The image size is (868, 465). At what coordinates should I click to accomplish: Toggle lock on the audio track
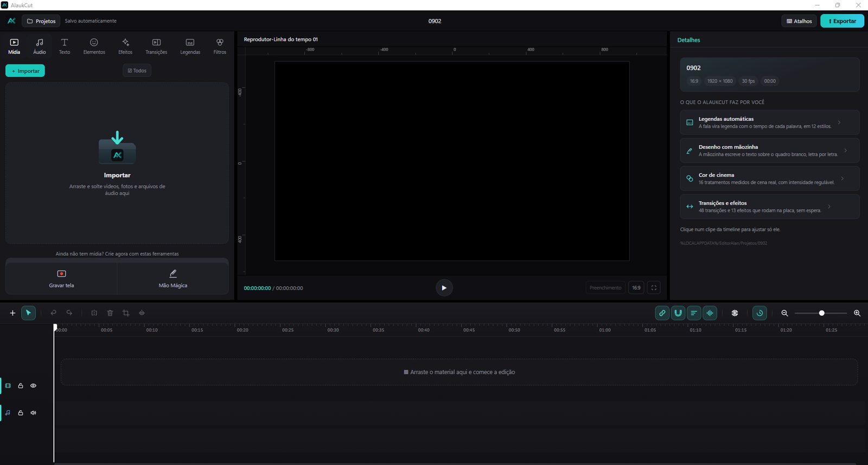tap(21, 412)
